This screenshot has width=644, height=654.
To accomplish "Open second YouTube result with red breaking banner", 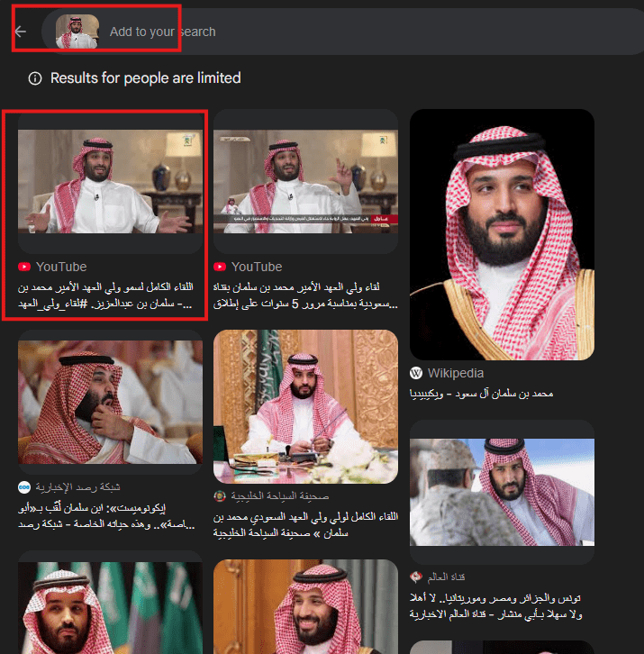I will tap(305, 181).
